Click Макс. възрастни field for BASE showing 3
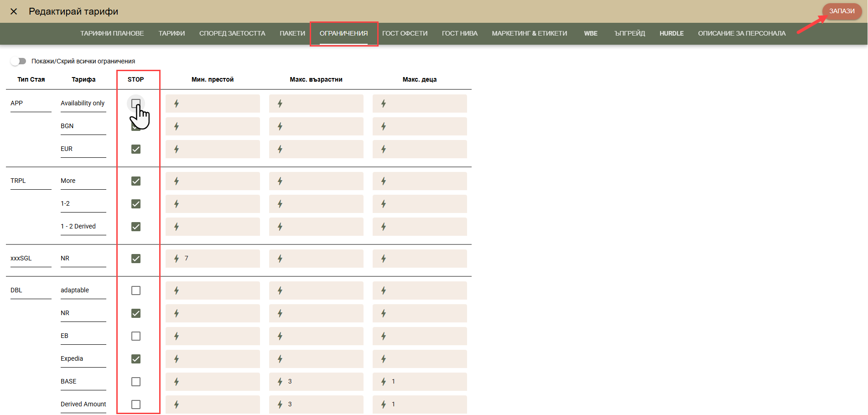This screenshot has width=868, height=415. [316, 382]
